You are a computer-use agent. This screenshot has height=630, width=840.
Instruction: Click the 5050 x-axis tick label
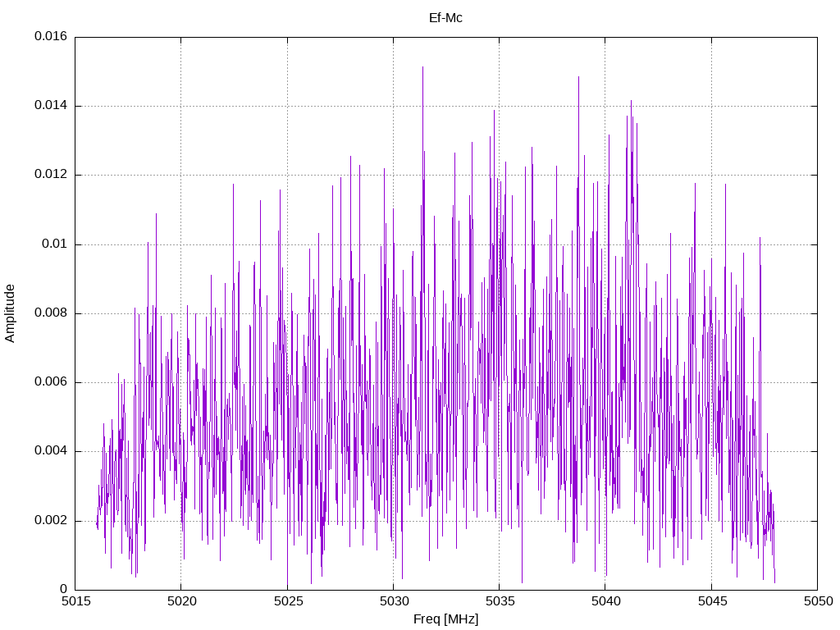pyautogui.click(x=818, y=601)
